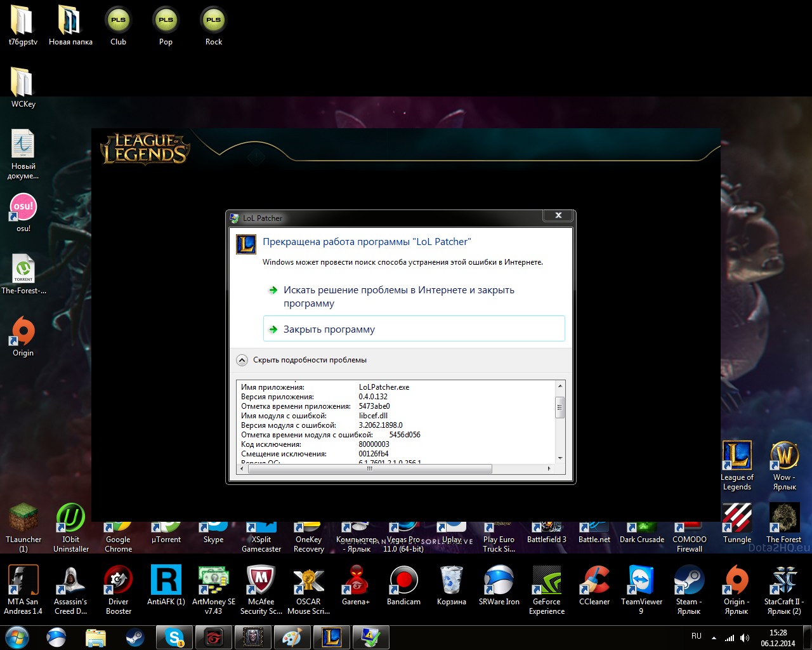Select the League of Legends desktop shortcut
This screenshot has height=650, width=812.
[737, 465]
